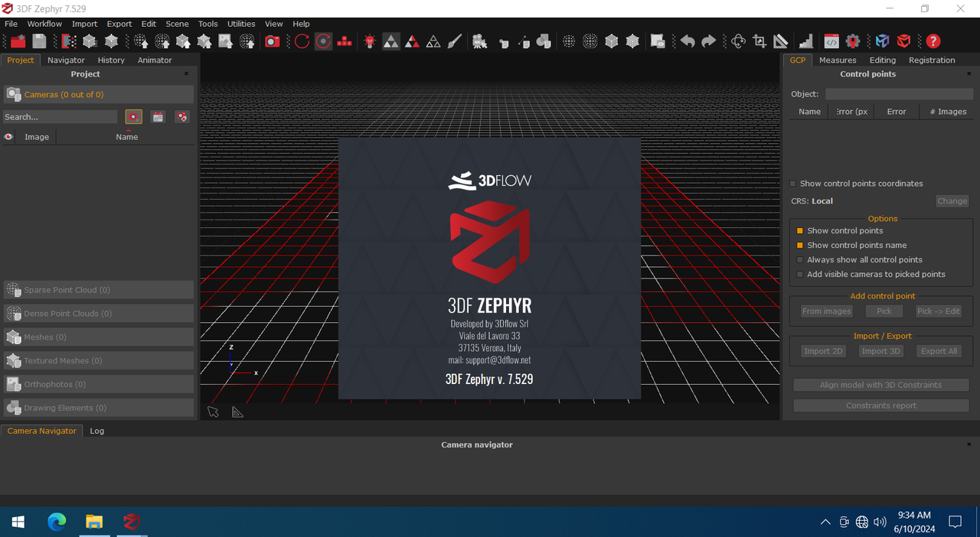The width and height of the screenshot is (980, 537).
Task: Toggle the lights with the red bulb icon
Action: click(370, 41)
